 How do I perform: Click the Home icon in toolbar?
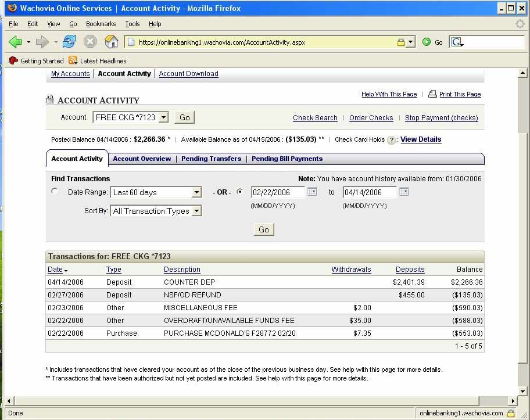pyautogui.click(x=111, y=42)
